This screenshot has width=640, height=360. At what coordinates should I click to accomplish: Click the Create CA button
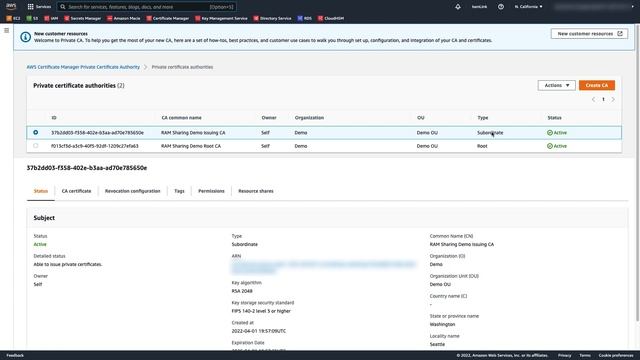(597, 85)
